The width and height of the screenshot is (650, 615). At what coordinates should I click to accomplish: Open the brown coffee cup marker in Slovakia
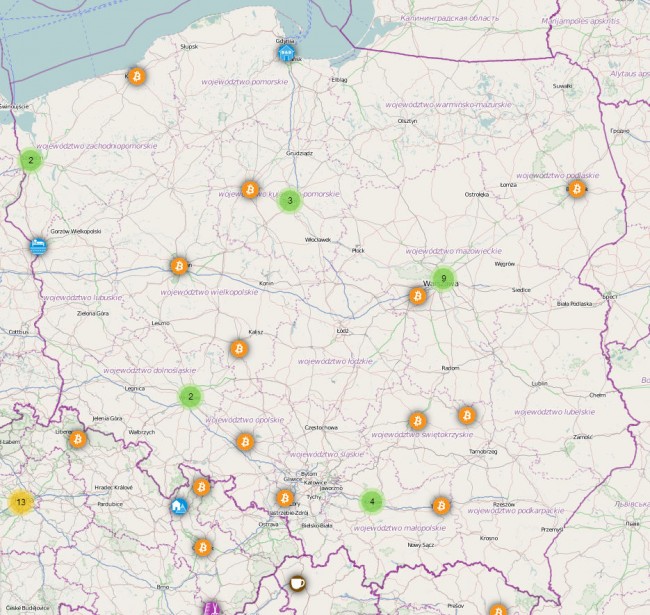[297, 584]
